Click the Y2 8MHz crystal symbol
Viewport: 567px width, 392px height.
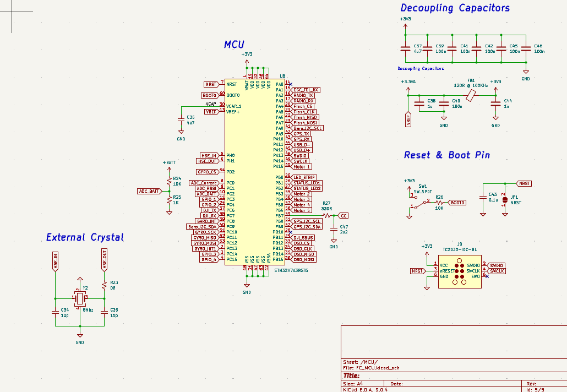[80, 299]
